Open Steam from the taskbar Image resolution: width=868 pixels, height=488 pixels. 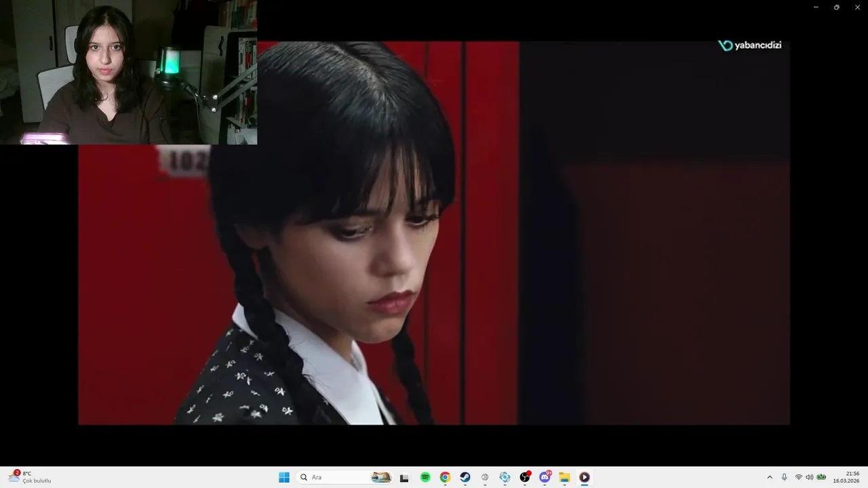pyautogui.click(x=465, y=477)
